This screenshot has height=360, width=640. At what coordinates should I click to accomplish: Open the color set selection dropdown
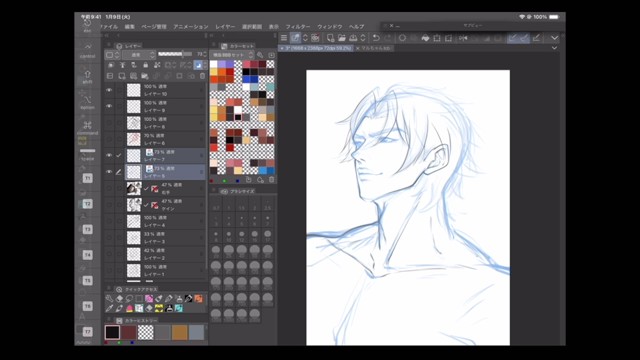point(232,55)
